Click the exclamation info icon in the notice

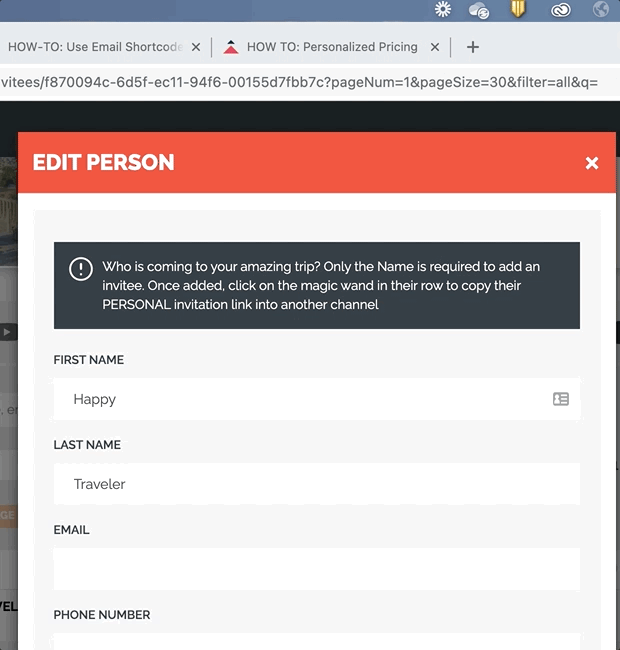pyautogui.click(x=81, y=269)
